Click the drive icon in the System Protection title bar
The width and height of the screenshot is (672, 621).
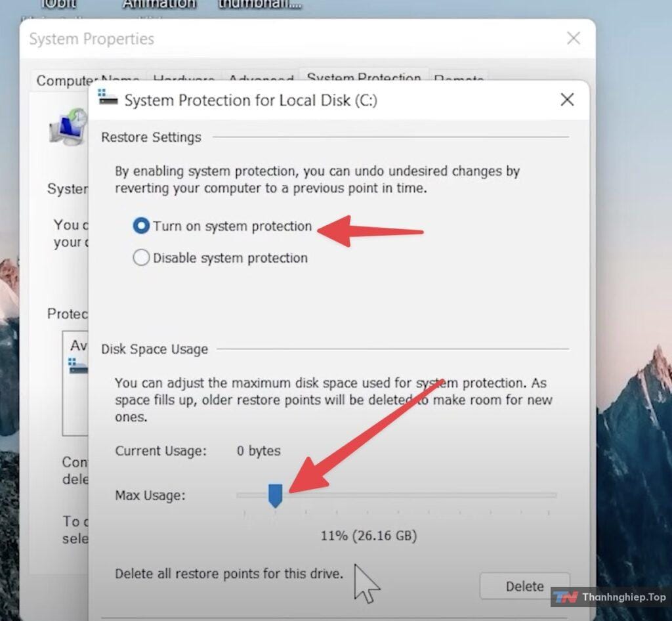click(108, 99)
